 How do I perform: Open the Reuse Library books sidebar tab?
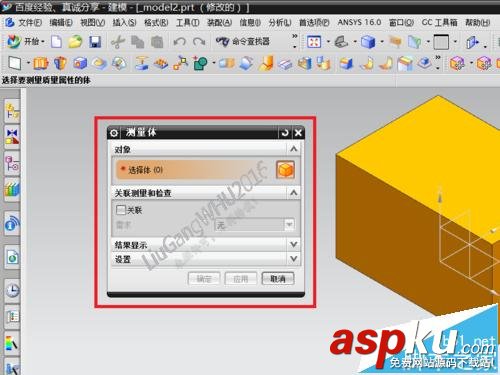click(x=12, y=189)
